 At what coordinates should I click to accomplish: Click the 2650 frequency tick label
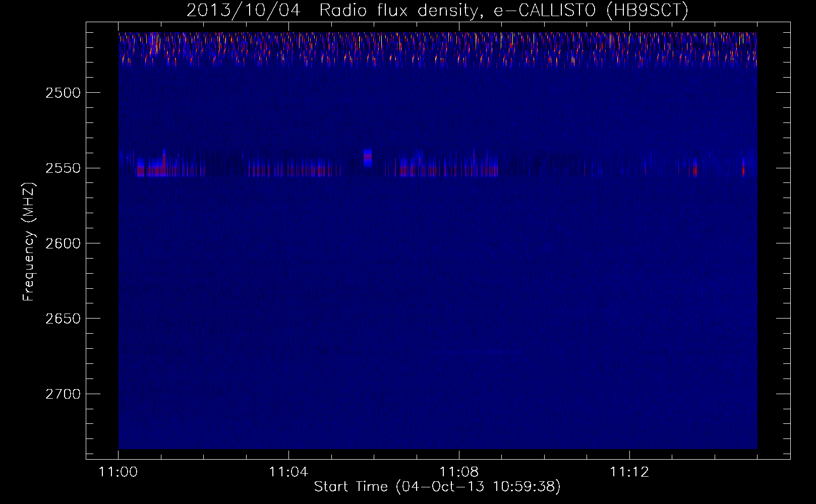63,319
